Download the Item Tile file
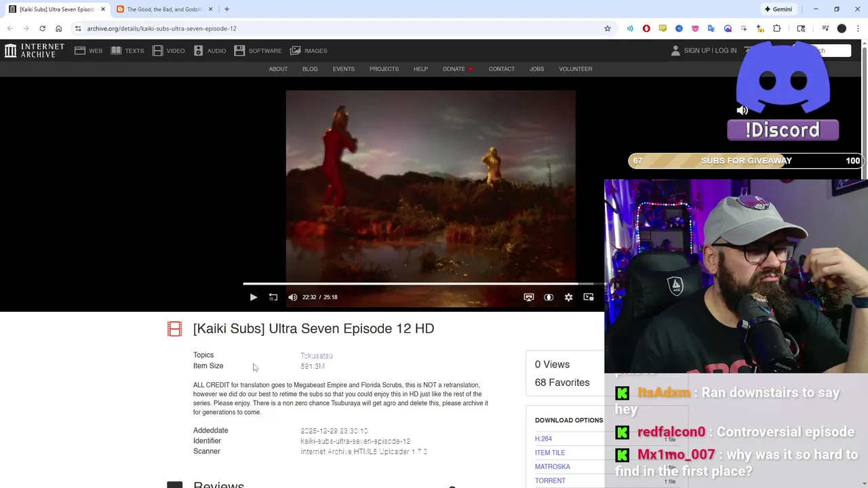 click(550, 453)
